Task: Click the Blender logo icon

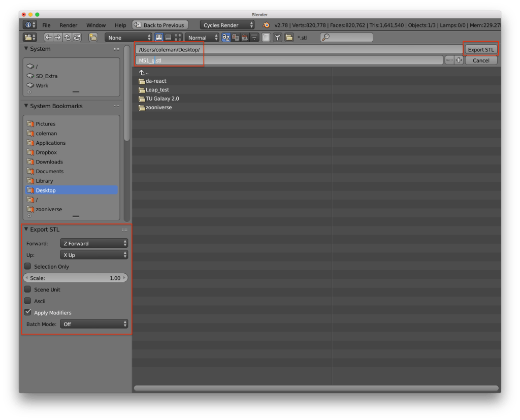Action: [266, 25]
